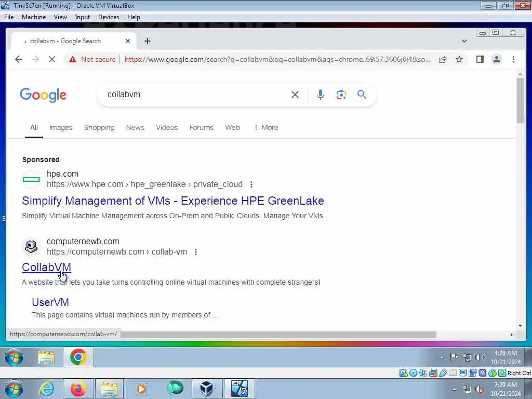Stop the page loading in Chrome
This screenshot has width=532, height=399.
coord(52,59)
